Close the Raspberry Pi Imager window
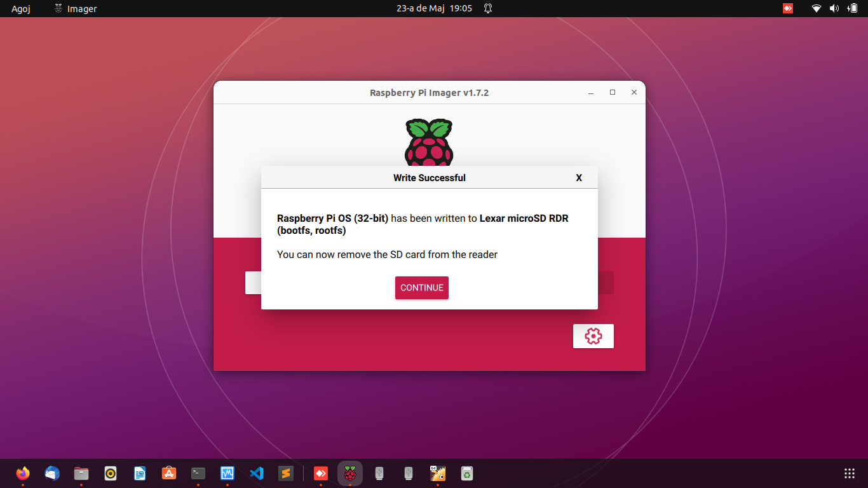 [x=634, y=92]
